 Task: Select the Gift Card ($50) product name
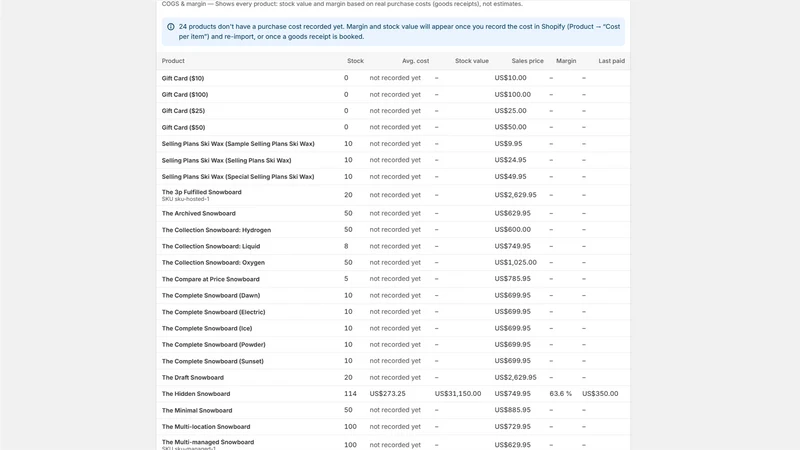[x=183, y=127]
